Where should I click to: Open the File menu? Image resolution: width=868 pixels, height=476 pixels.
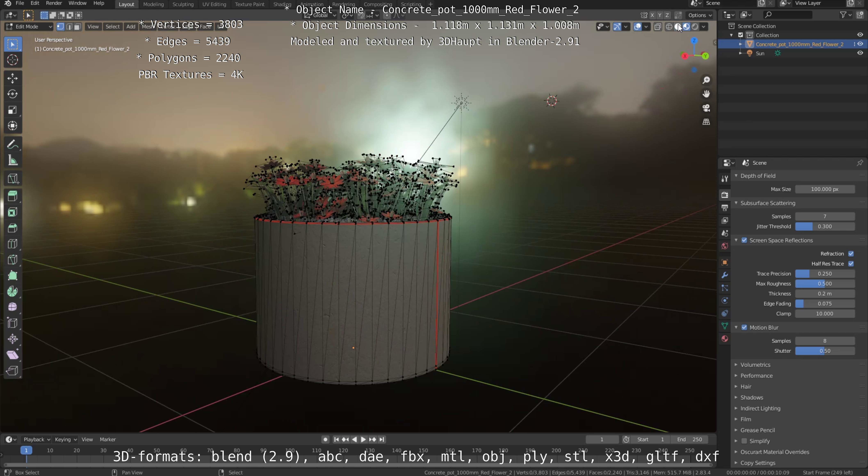point(20,3)
